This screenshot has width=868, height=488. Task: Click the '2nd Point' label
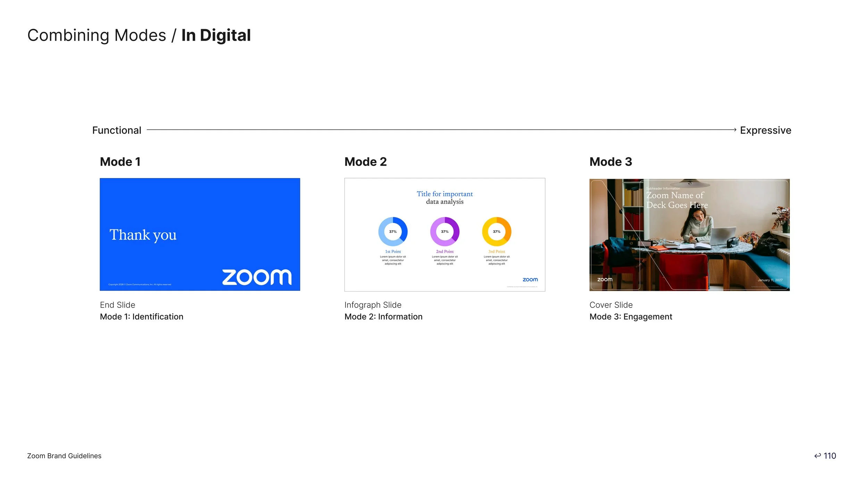coord(445,252)
